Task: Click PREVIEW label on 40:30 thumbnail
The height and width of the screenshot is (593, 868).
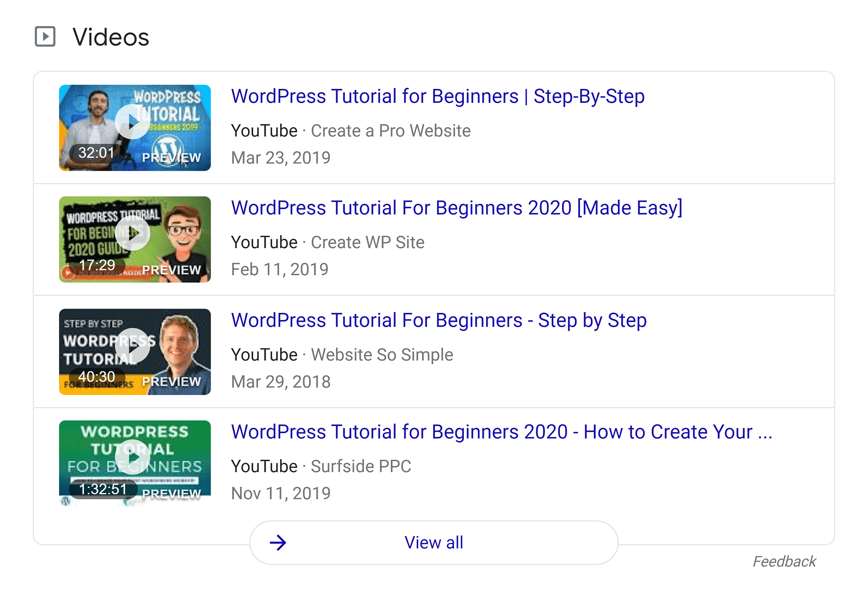Action: click(172, 382)
